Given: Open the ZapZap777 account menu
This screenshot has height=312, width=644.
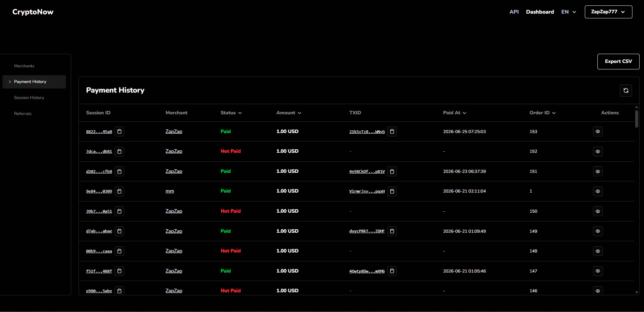Looking at the screenshot, I should pyautogui.click(x=608, y=12).
